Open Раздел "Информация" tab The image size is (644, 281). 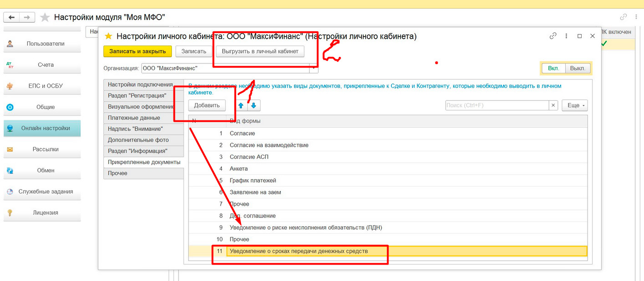click(x=143, y=151)
